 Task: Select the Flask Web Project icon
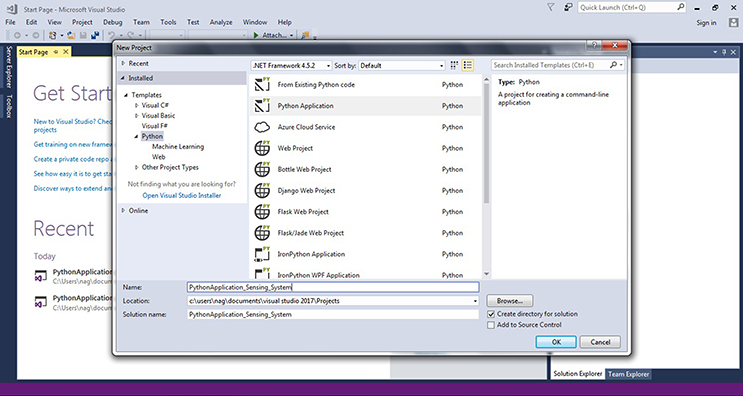(x=262, y=212)
